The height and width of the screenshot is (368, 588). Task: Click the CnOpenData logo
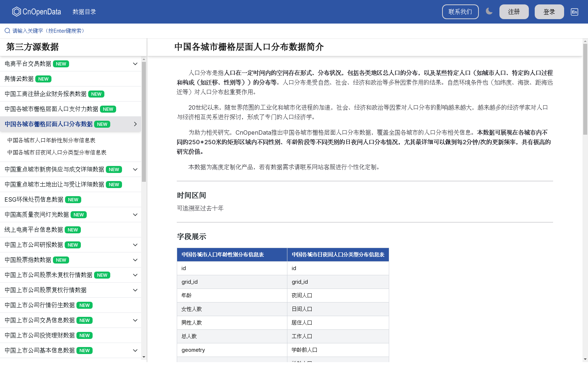36,12
